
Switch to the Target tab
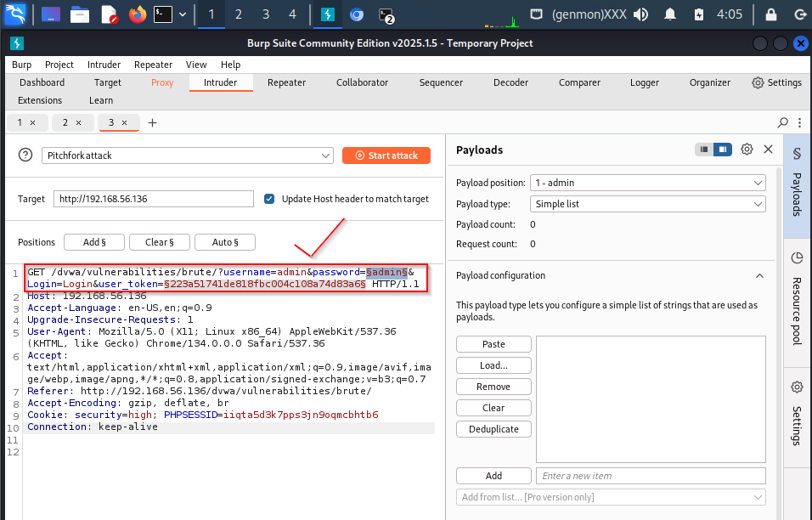point(107,83)
